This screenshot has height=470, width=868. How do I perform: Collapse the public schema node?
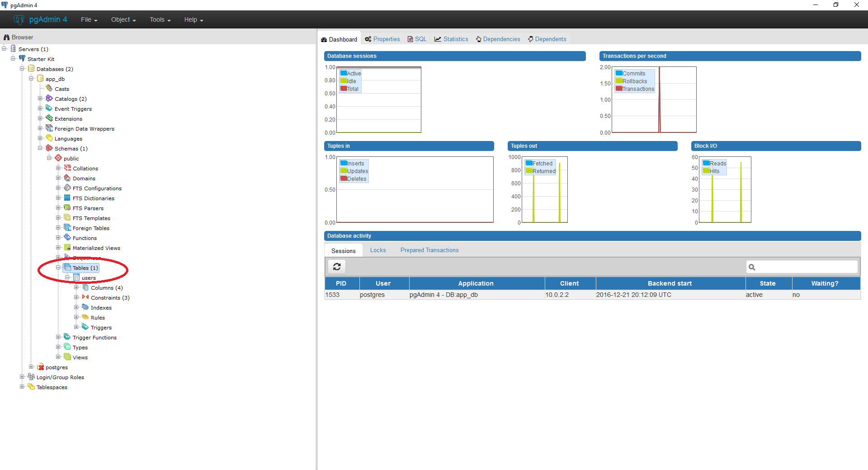49,158
